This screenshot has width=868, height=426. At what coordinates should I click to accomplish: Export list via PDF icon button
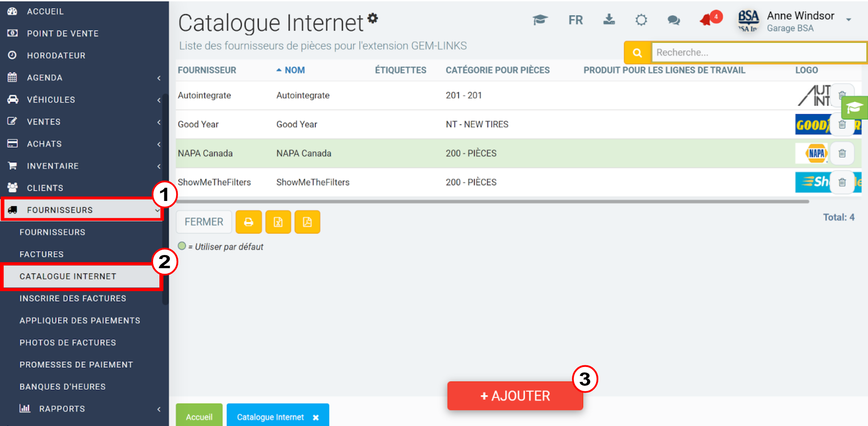(307, 222)
